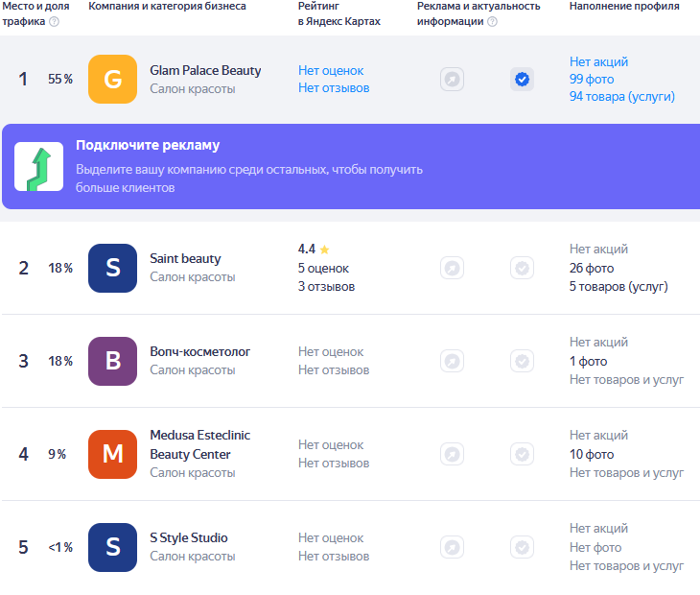
Task: Click "Нет товаров и услуг" in Вопч-косметолог row
Action: tap(626, 380)
